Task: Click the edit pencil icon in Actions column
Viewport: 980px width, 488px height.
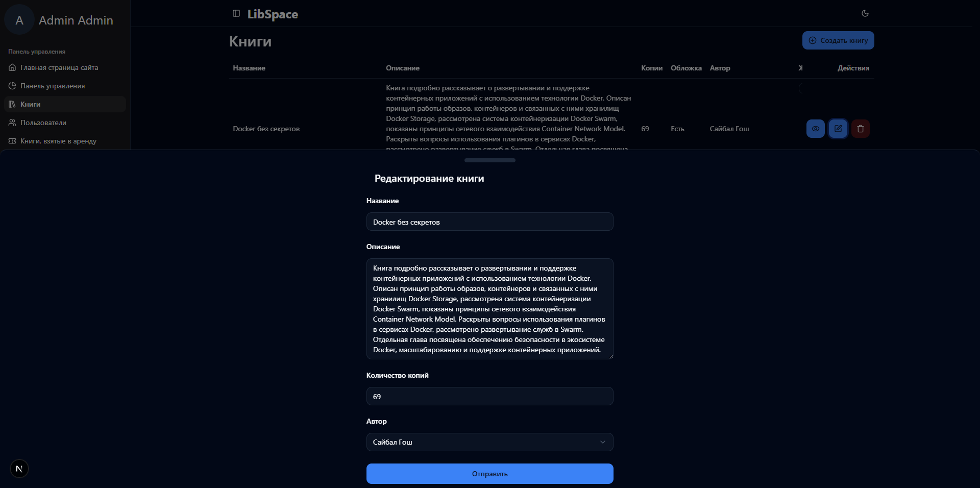Action: [838, 129]
